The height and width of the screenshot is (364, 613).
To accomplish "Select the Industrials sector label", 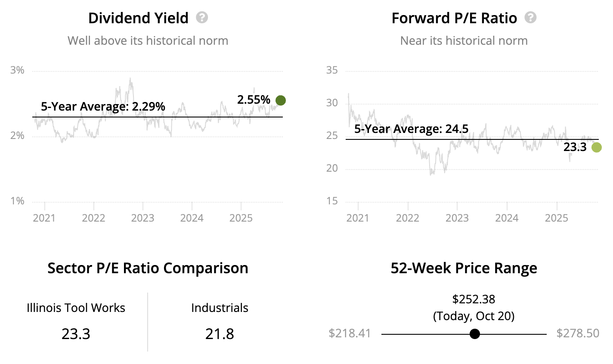I will point(220,308).
